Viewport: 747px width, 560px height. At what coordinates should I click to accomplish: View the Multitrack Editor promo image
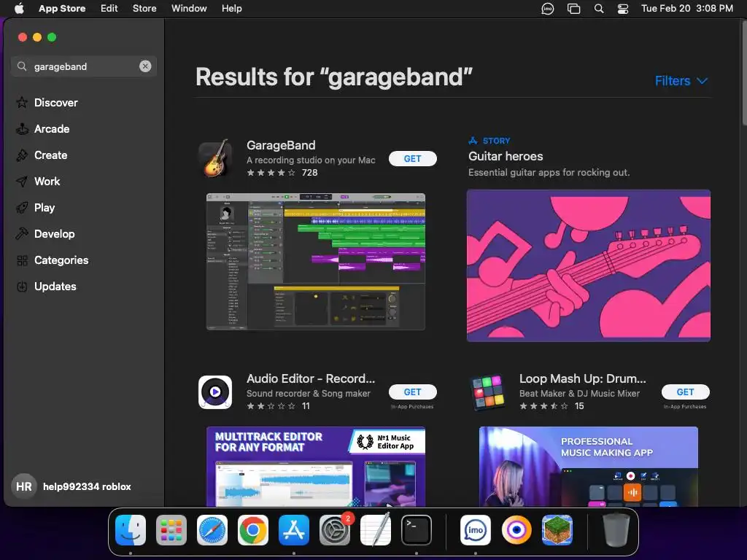click(x=315, y=467)
